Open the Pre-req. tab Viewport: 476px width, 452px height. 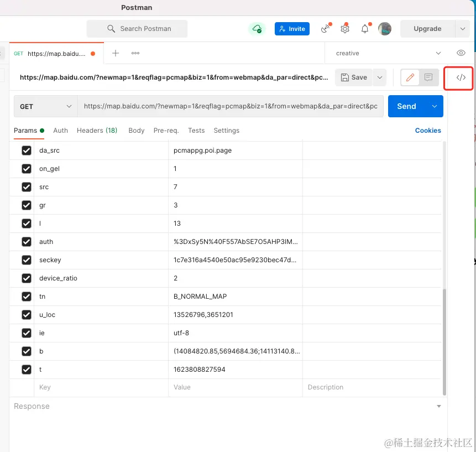click(166, 131)
